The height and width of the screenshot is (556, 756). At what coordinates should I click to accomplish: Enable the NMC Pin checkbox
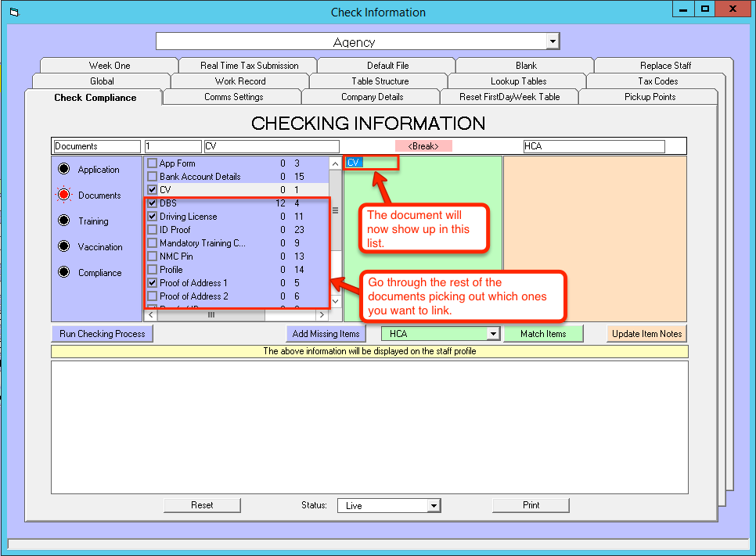(x=153, y=256)
